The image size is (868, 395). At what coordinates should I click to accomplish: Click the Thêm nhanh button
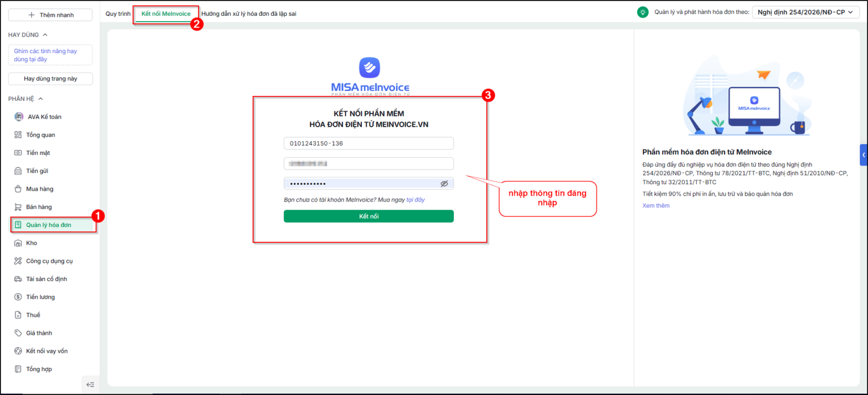[50, 15]
